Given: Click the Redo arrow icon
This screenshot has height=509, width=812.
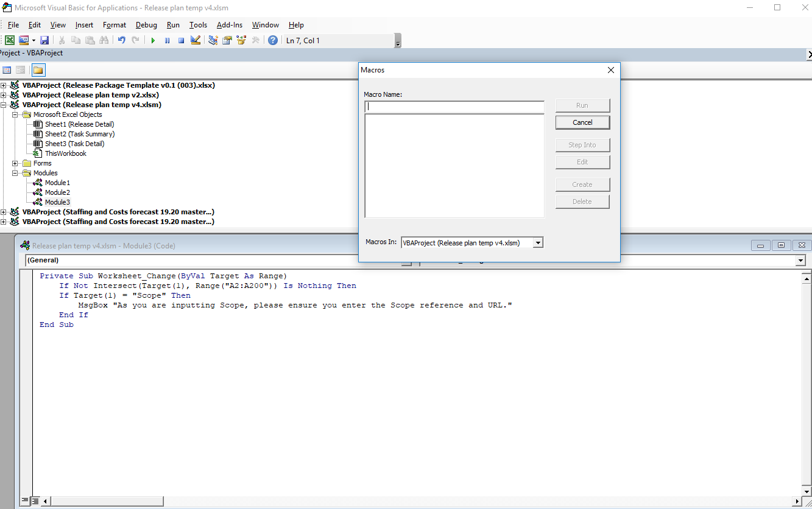Looking at the screenshot, I should pyautogui.click(x=135, y=40).
